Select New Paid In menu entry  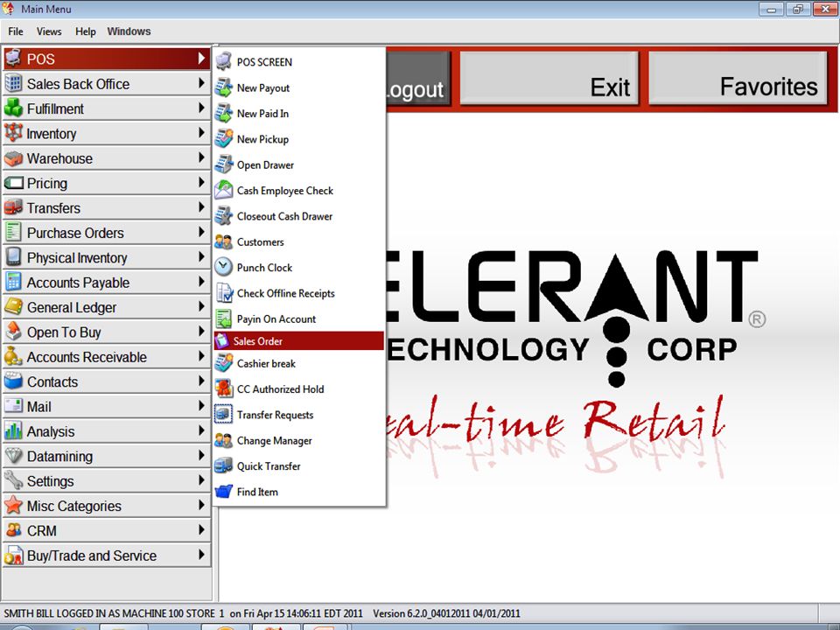[x=299, y=113]
